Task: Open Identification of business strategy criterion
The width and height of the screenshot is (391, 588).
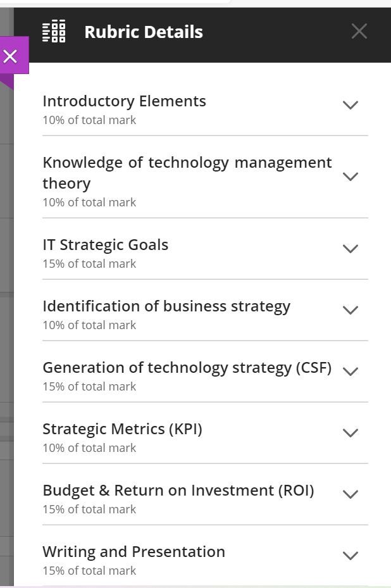Action: coord(205,314)
